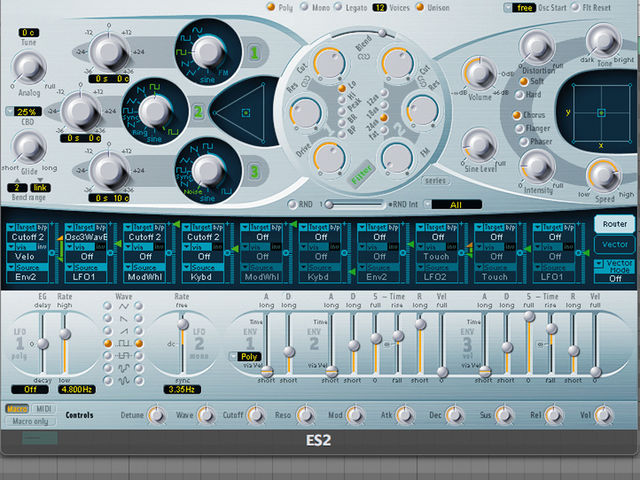Click the 12 Voices number field
Screen dimensions: 640x480
click(379, 7)
